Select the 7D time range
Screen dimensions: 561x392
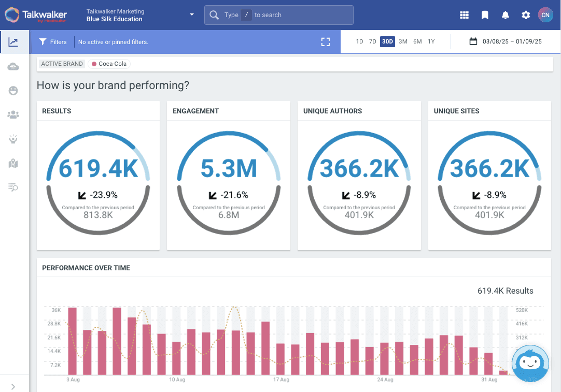pos(372,42)
